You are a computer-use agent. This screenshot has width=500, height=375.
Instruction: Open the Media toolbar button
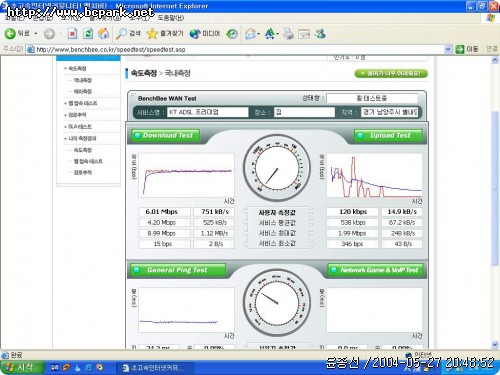205,33
